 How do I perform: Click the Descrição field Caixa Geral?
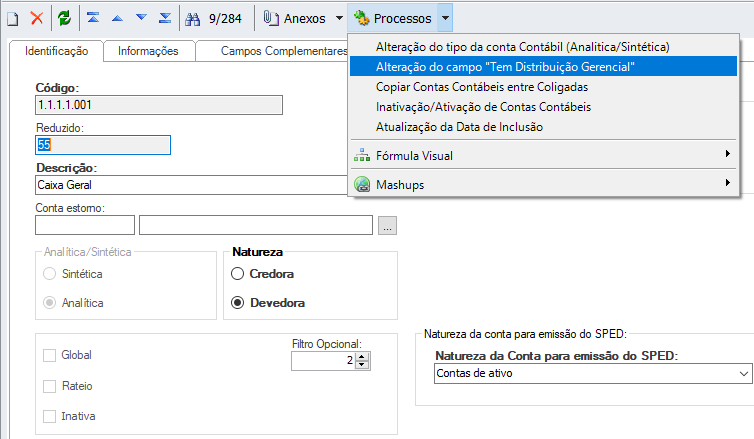191,185
